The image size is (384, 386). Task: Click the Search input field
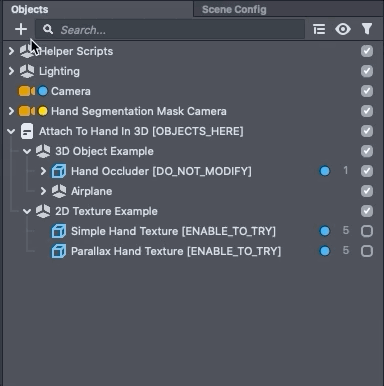click(170, 30)
